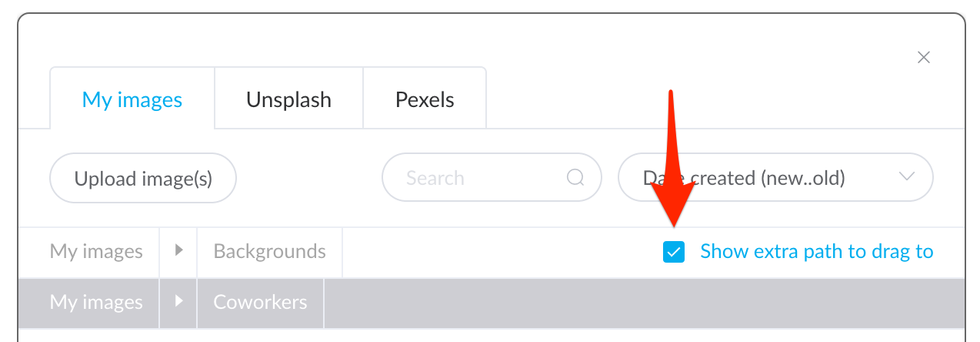
Task: Go to My images in the top breadcrumb
Action: click(96, 251)
